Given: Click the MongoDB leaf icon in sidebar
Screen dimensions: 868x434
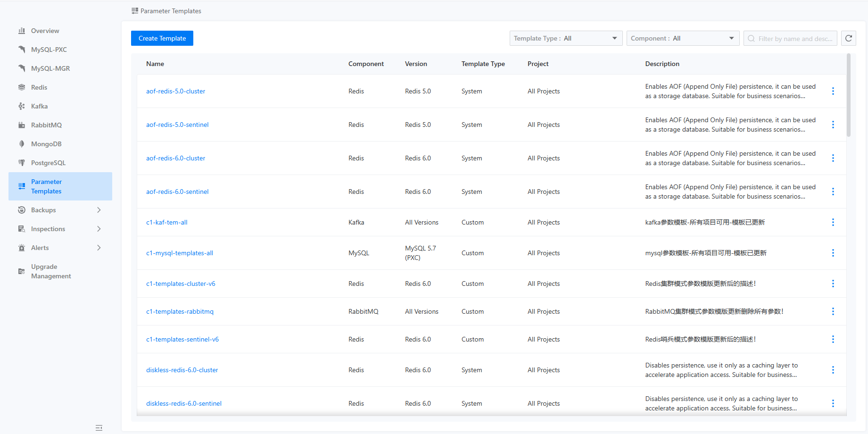Looking at the screenshot, I should click(x=22, y=144).
